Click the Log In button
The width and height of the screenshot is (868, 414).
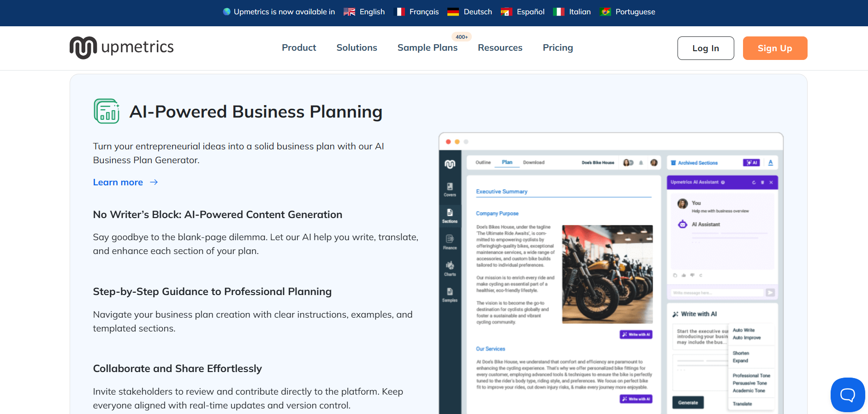point(706,48)
